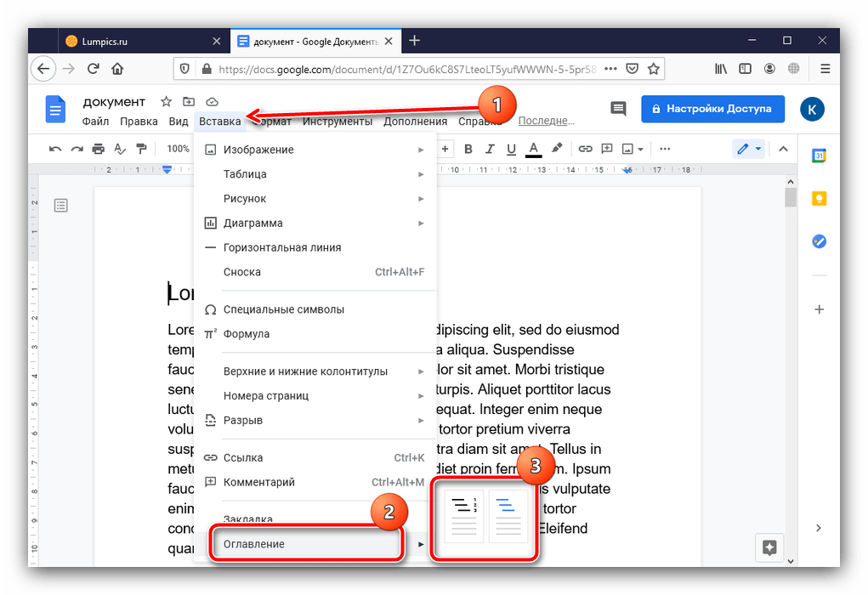
Task: Star the document with the star icon
Action: (167, 102)
